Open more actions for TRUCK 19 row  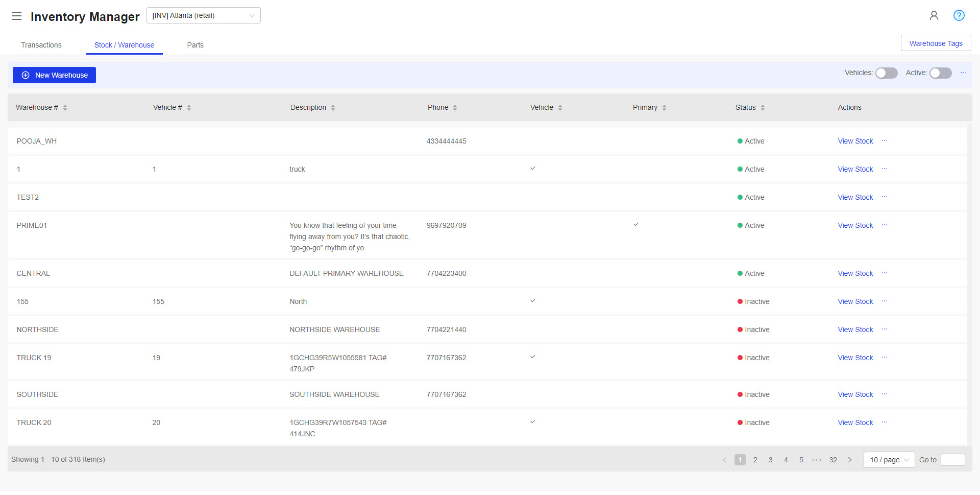(885, 357)
